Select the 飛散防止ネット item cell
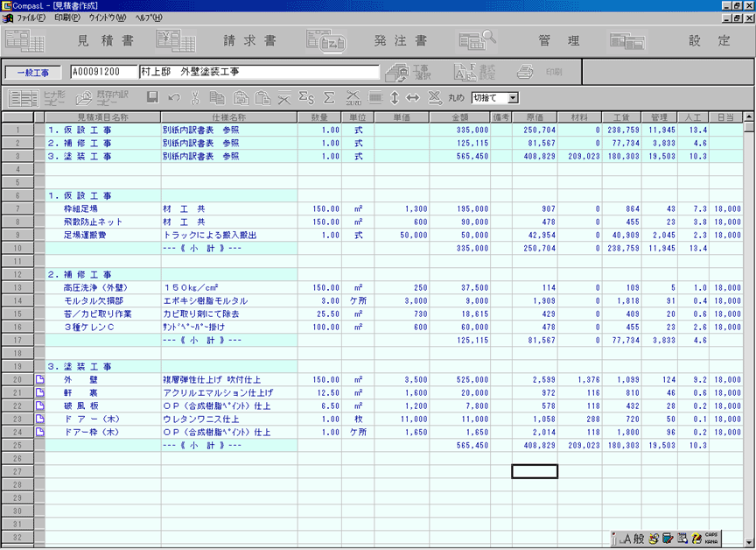 click(102, 222)
